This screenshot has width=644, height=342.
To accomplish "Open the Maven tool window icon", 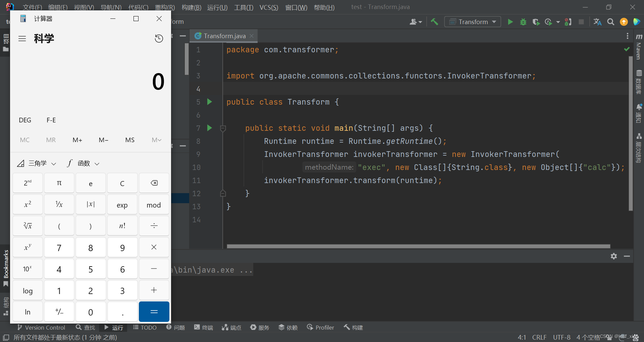I will (639, 47).
